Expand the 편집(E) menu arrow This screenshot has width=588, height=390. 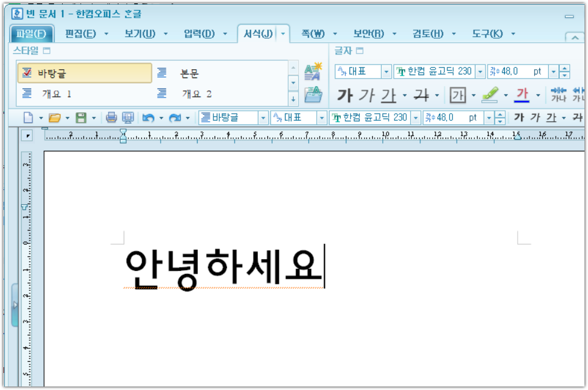107,34
